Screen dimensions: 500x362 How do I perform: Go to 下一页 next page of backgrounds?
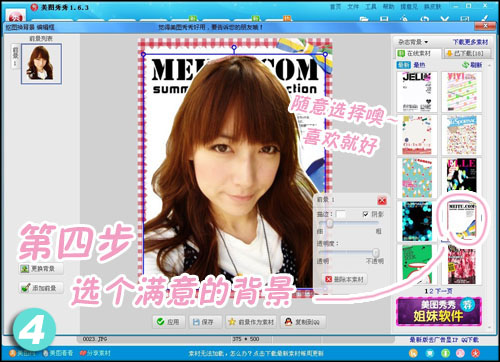[443, 291]
